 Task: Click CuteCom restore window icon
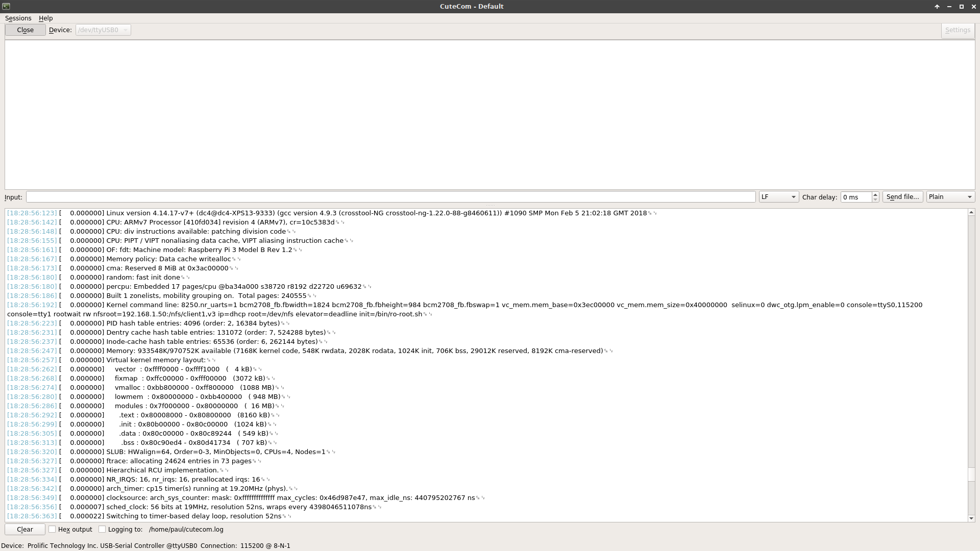[x=961, y=6]
